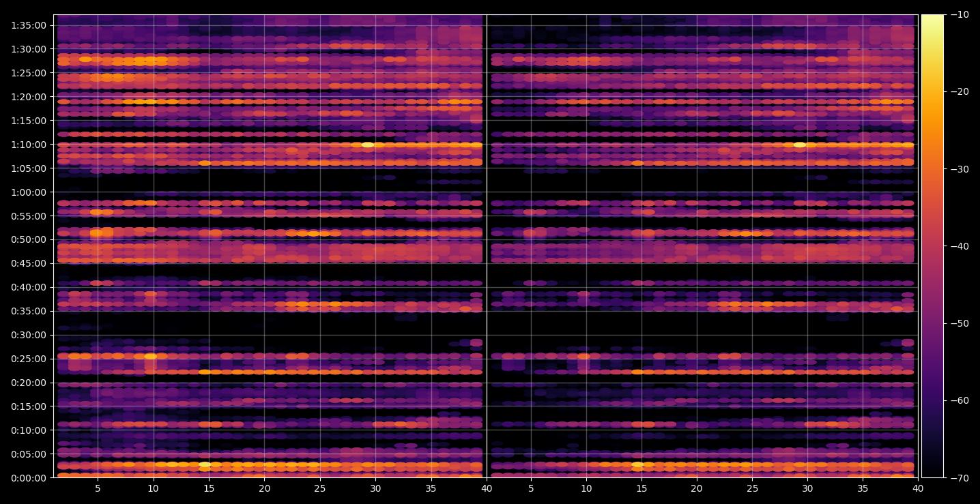Image resolution: width=980 pixels, height=504 pixels.
Task: Select the −60 colorbar tick label
Action: [960, 400]
